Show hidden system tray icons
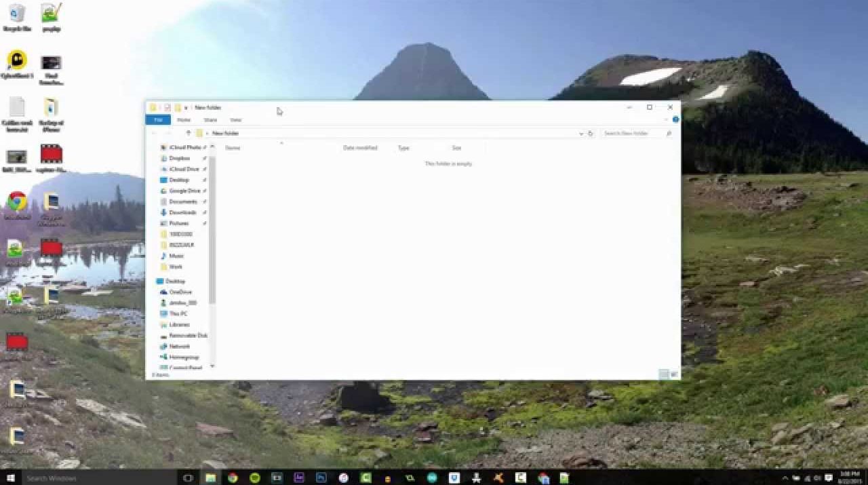The width and height of the screenshot is (868, 485). click(x=785, y=478)
